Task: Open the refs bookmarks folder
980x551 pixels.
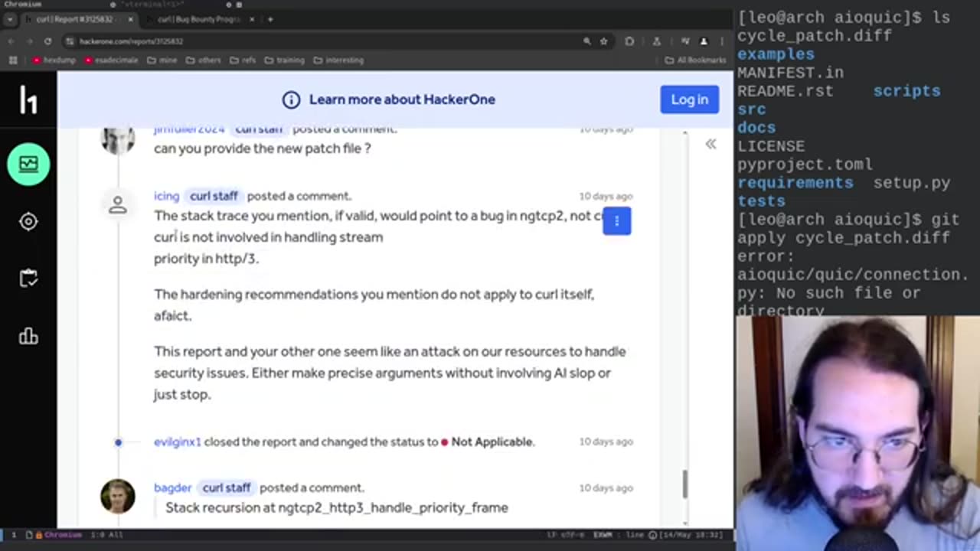Action: (x=243, y=60)
